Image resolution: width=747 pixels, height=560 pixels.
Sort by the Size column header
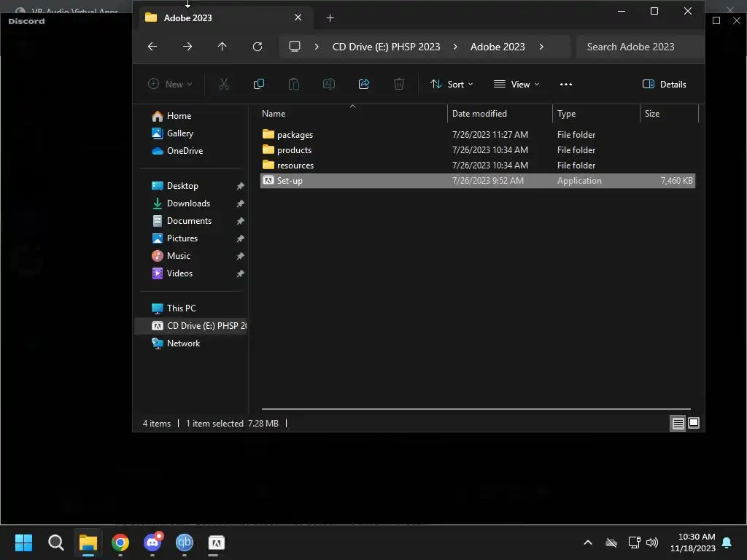tap(669, 114)
